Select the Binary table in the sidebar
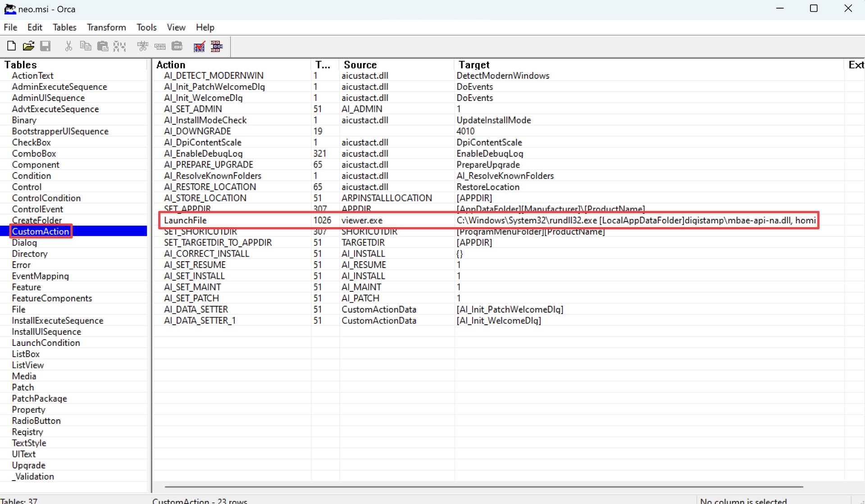 [24, 120]
